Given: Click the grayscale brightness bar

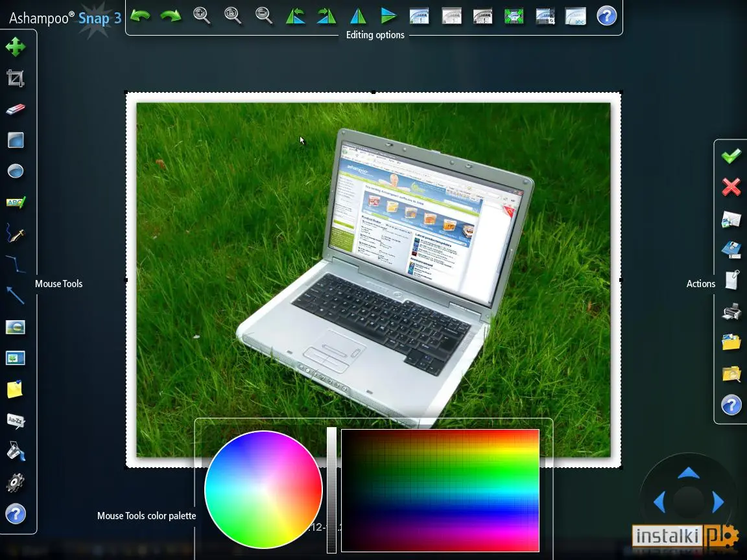Looking at the screenshot, I should (x=331, y=490).
